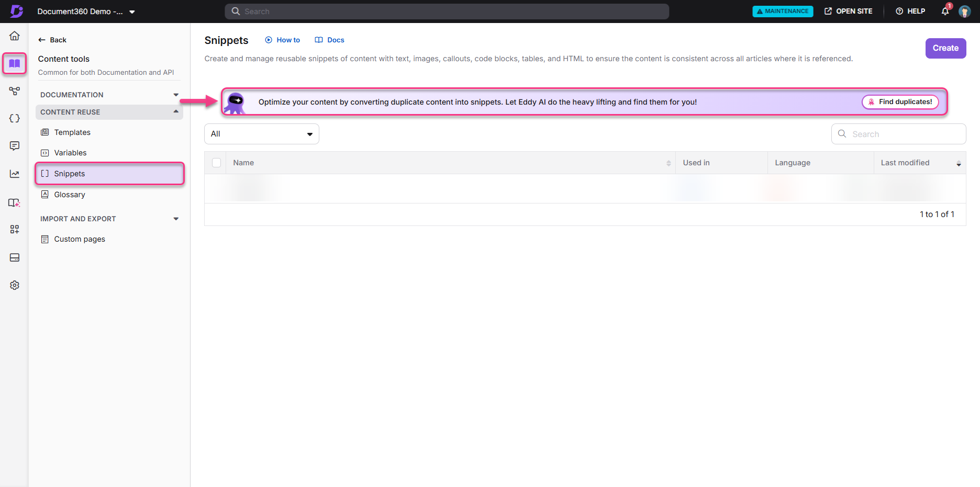Open the Document360 Demo workspace switcher
This screenshot has width=980, height=487.
tap(86, 11)
